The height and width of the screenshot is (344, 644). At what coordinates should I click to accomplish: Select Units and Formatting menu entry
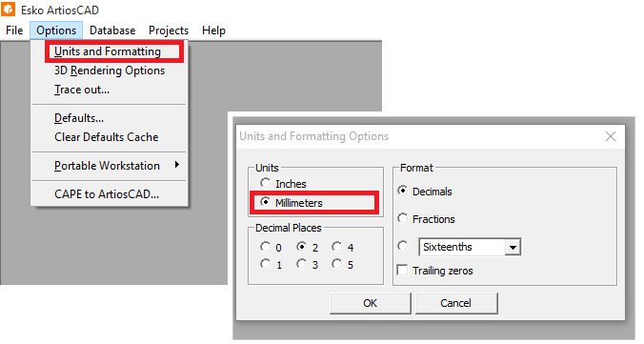108,51
